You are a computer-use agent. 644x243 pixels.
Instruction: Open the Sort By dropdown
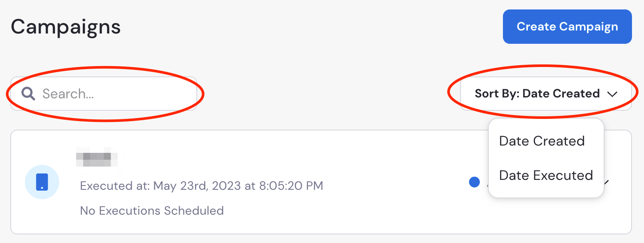(x=546, y=94)
